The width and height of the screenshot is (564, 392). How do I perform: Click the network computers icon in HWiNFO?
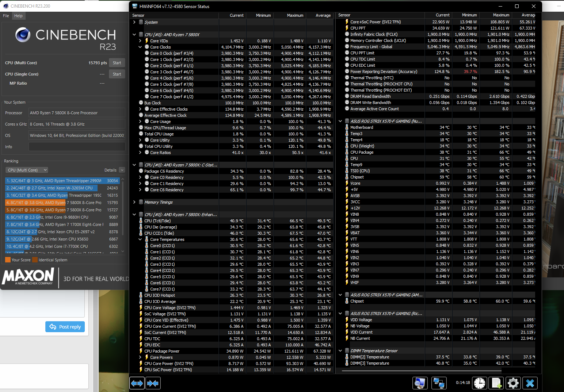[x=439, y=383]
